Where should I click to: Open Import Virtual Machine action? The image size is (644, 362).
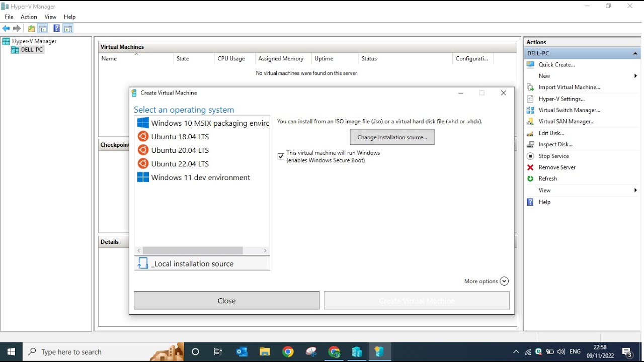pos(570,87)
